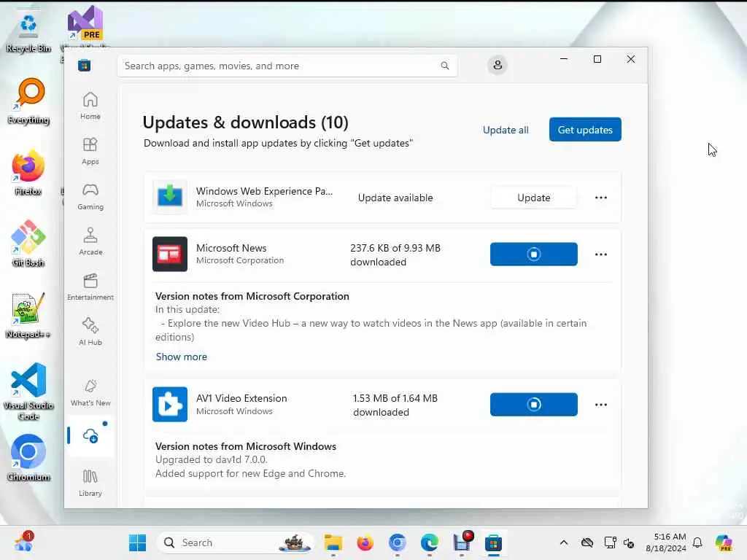
Task: Stop the AV1 Video Extension download
Action: [x=533, y=404]
